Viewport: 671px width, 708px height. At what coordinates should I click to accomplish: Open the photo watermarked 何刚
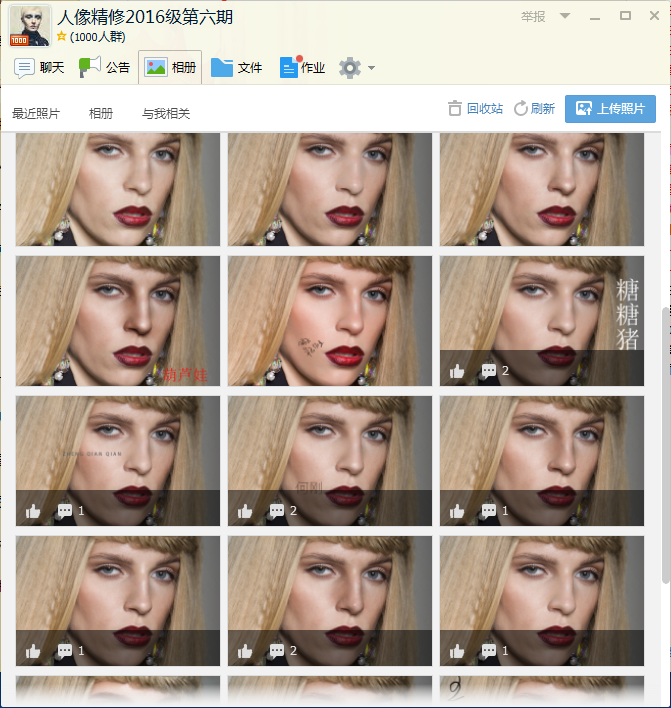pos(330,461)
